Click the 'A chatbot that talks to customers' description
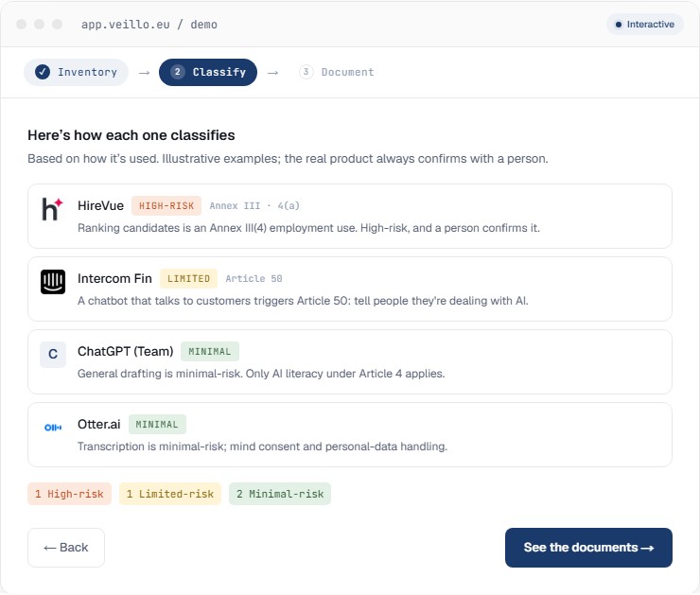The height and width of the screenshot is (595, 700). click(303, 301)
